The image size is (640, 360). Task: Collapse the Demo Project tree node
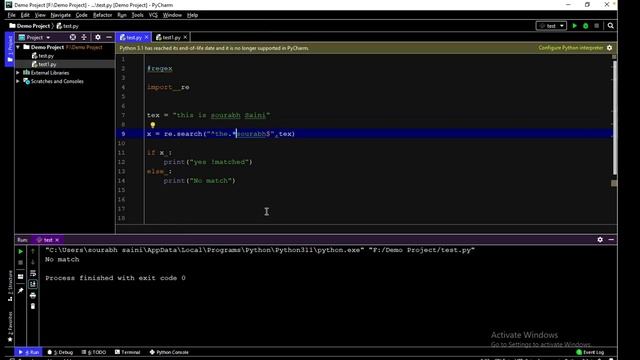18,47
